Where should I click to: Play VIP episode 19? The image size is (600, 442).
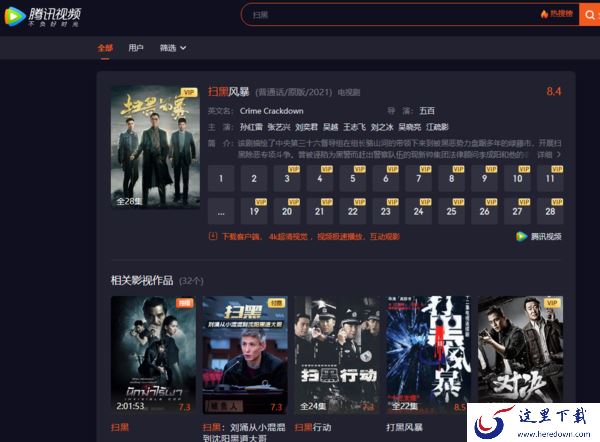pos(254,211)
